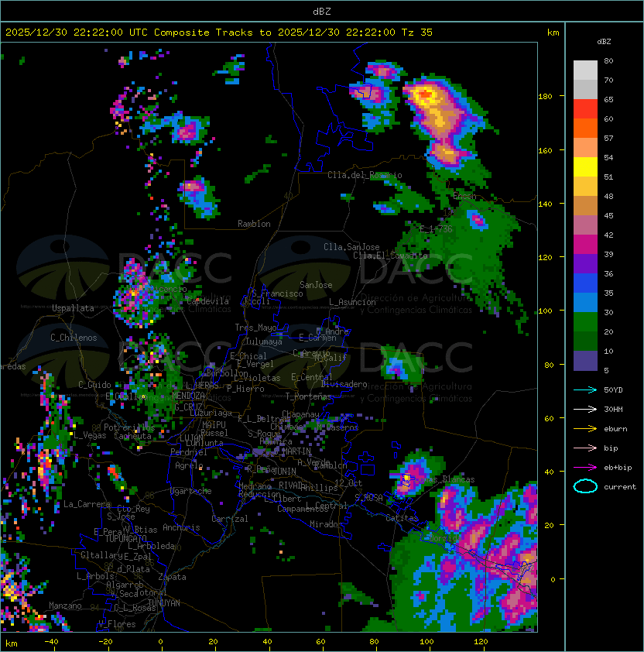The image size is (644, 652).
Task: Click the '12_Oct' place label
Action: pyautogui.click(x=348, y=483)
